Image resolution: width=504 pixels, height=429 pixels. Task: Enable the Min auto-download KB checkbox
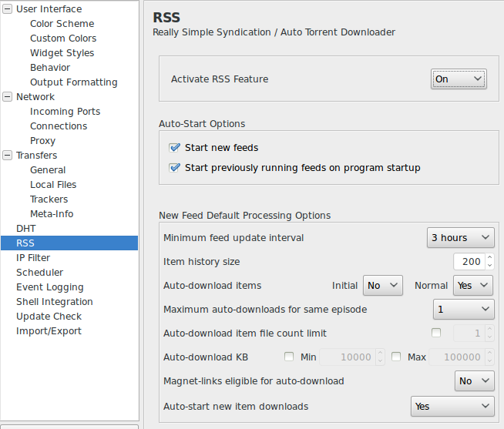click(289, 357)
